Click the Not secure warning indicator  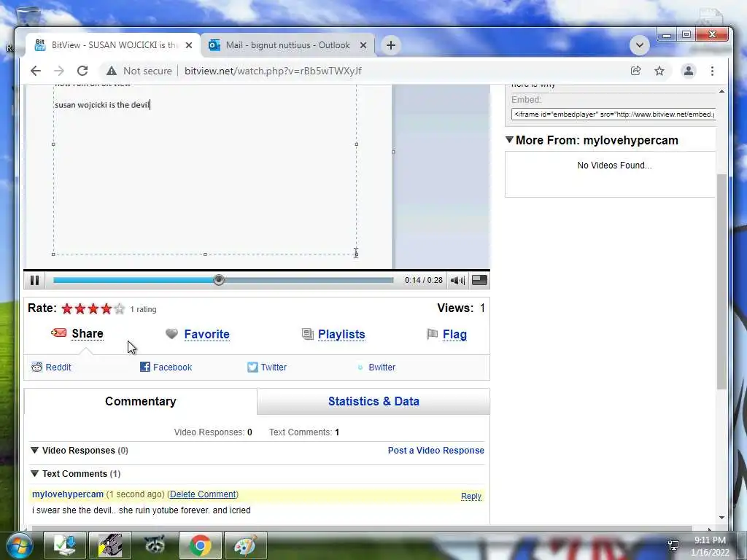pyautogui.click(x=139, y=71)
